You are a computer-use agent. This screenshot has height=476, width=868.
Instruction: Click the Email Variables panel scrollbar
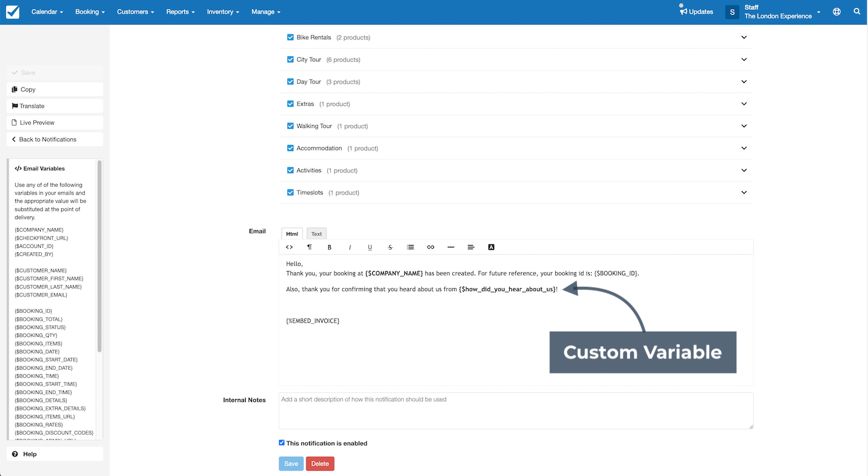click(x=100, y=256)
